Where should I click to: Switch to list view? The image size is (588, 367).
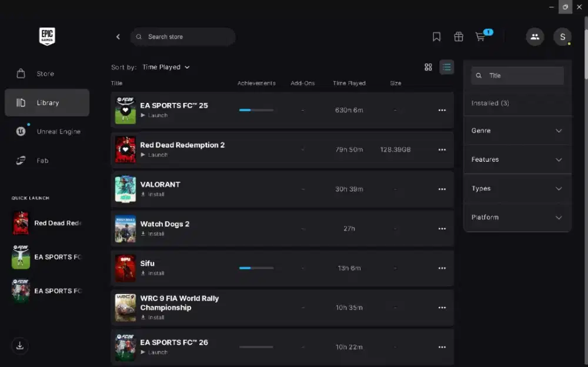(447, 67)
